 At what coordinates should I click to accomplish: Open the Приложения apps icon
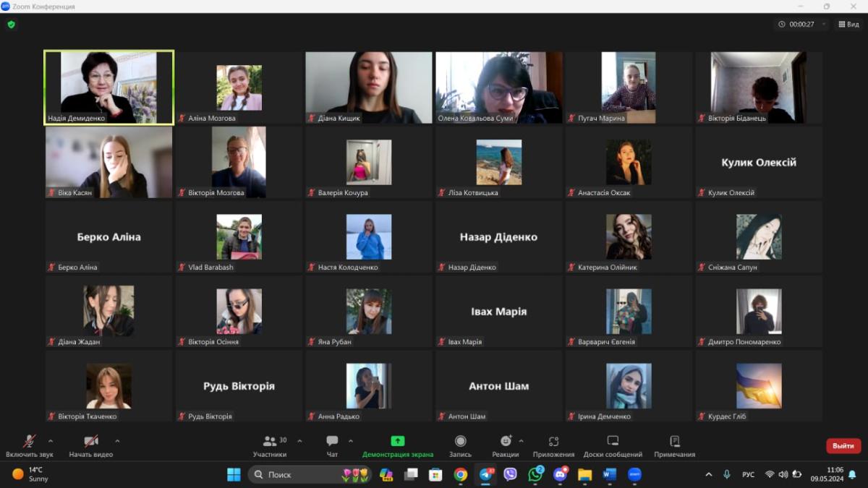click(553, 441)
